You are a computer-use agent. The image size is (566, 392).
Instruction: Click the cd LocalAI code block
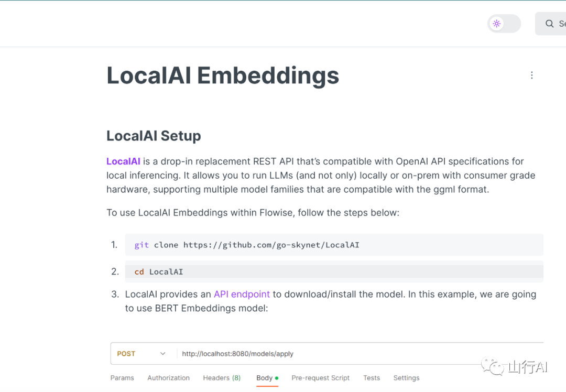(x=334, y=271)
